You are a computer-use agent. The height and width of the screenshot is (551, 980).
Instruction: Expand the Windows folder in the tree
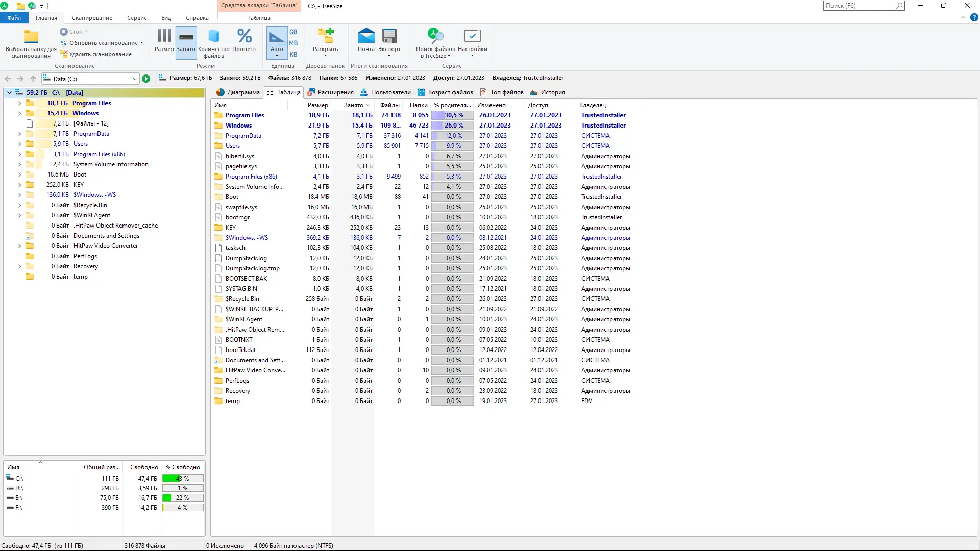coord(19,113)
